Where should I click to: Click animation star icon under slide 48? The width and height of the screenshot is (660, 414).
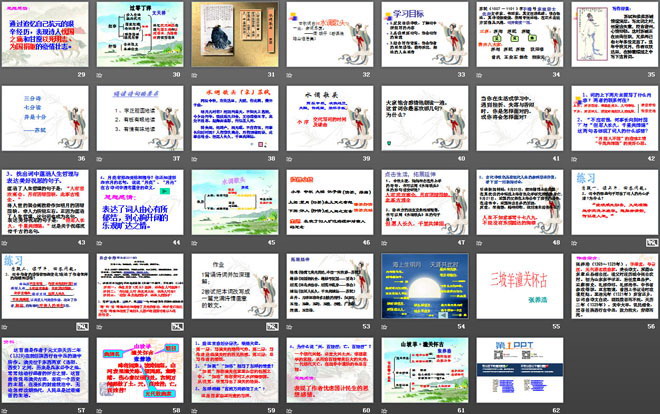tap(479, 243)
